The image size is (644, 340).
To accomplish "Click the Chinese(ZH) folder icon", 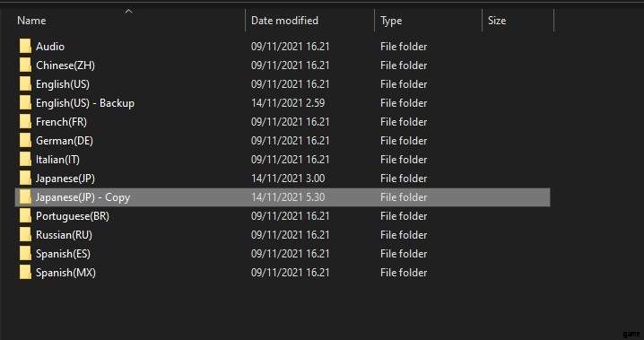I will (x=25, y=65).
